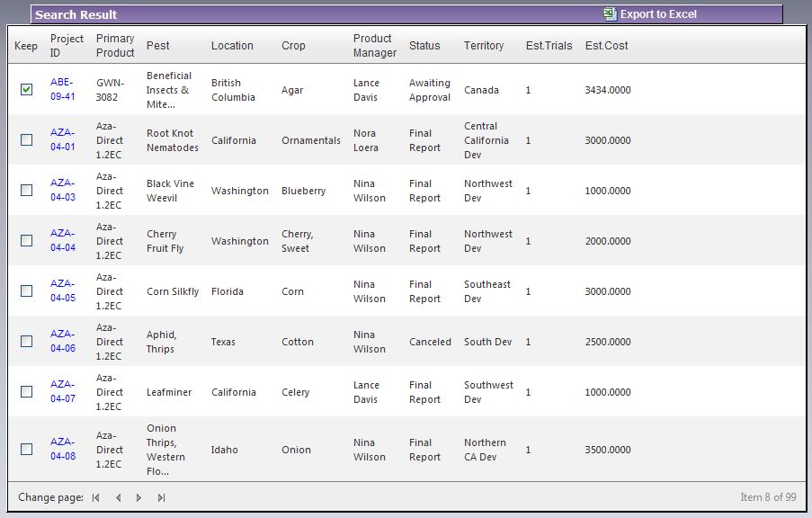
Task: Tick the Keep checkbox for AZA-04-05
Action: pyautogui.click(x=26, y=290)
